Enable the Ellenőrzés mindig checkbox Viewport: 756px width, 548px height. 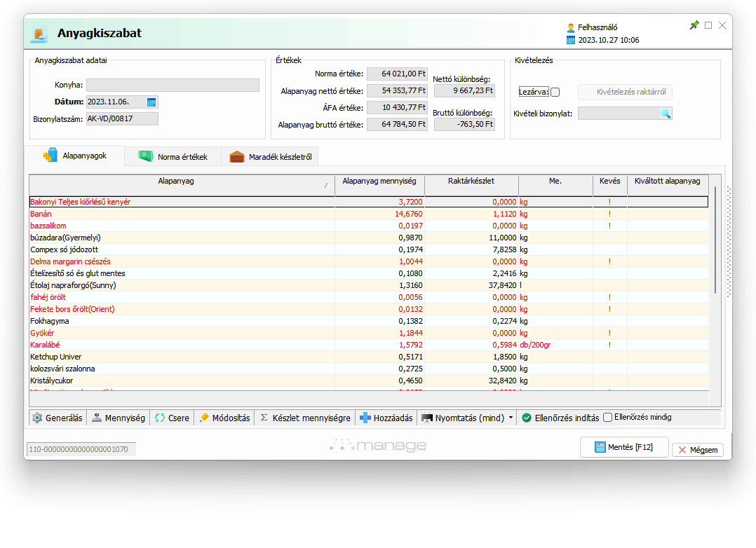coord(607,417)
